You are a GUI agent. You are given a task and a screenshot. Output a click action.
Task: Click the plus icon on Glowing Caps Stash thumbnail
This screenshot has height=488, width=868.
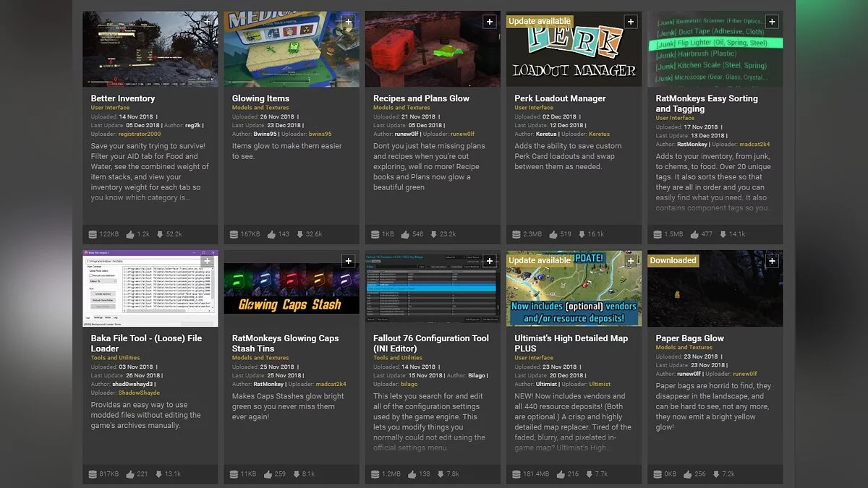[348, 261]
